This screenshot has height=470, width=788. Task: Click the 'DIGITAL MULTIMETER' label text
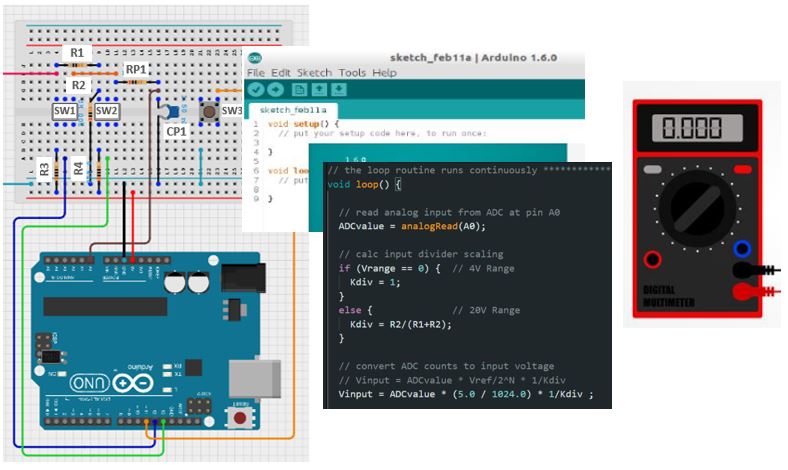click(x=669, y=296)
